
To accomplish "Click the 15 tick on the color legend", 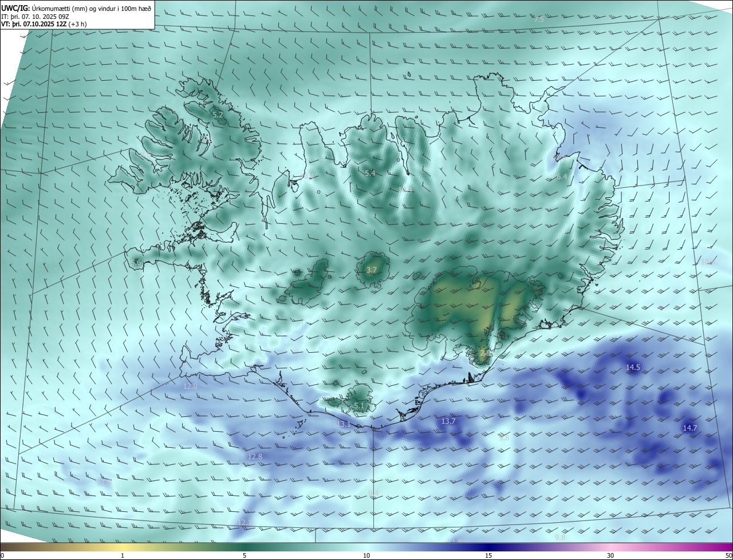I will tap(488, 555).
